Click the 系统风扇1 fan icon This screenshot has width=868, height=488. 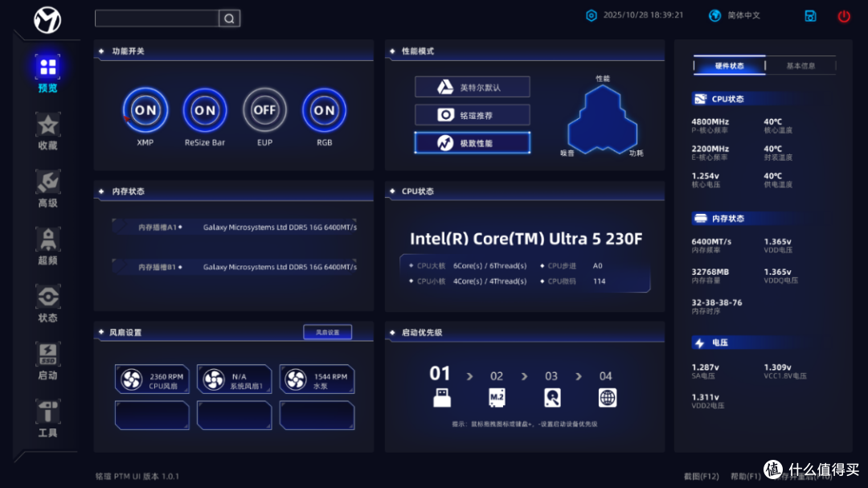214,379
